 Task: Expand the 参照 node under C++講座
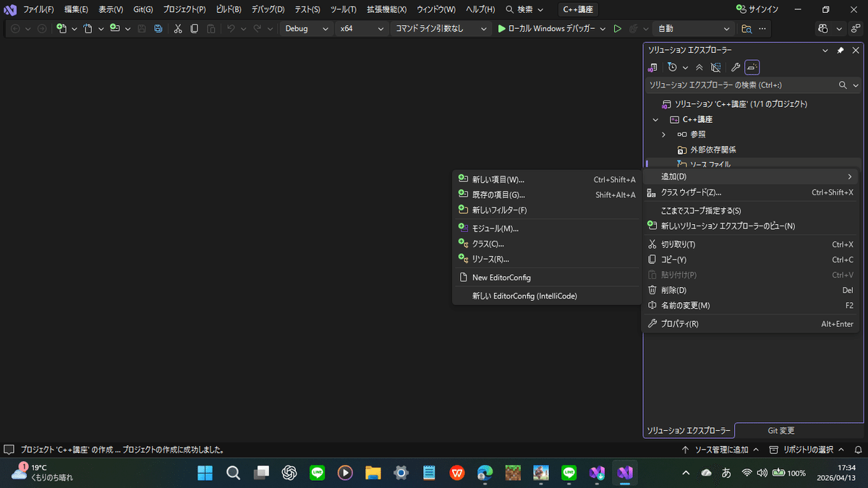[663, 134]
